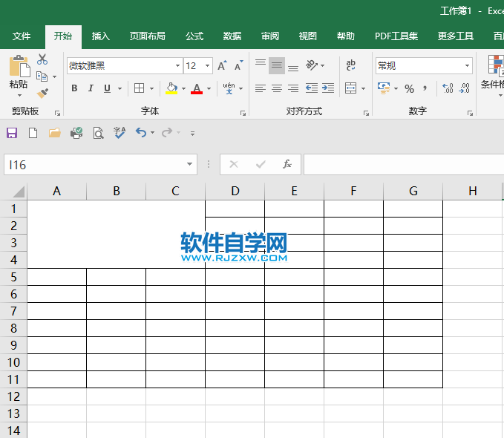Open font settings dialog launcher
The width and height of the screenshot is (504, 438).
click(x=243, y=113)
